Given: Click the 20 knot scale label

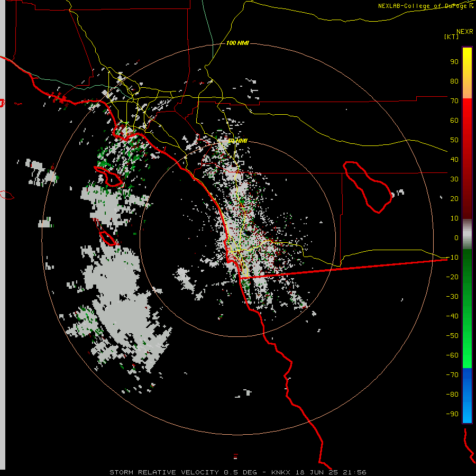Looking at the screenshot, I should tap(454, 199).
